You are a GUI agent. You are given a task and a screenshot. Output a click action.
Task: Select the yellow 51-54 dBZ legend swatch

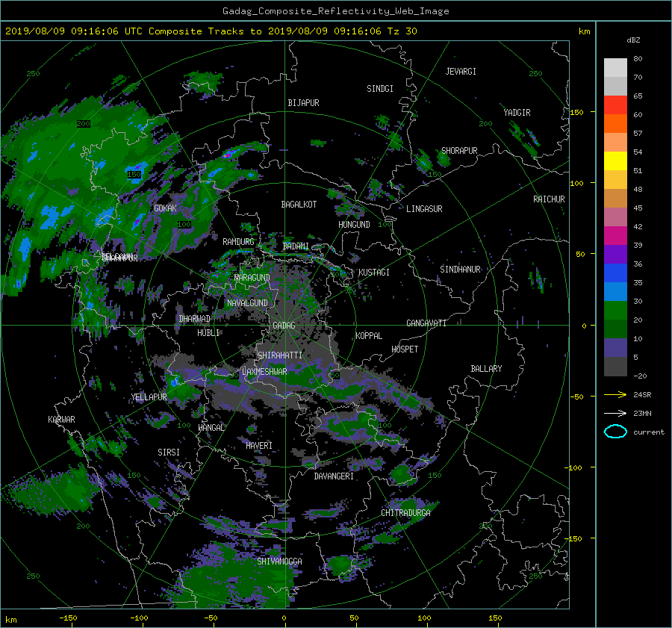coord(615,161)
